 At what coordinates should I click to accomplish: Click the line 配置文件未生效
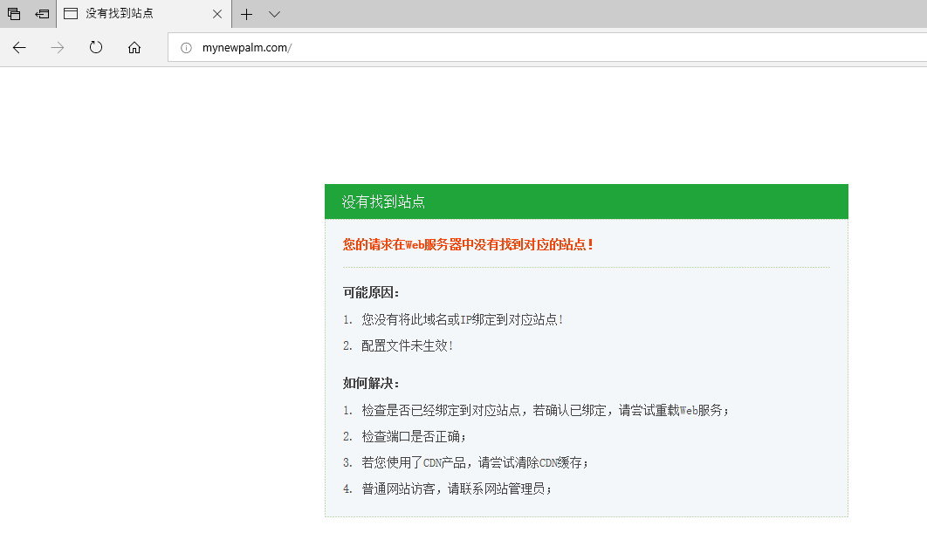click(x=408, y=345)
